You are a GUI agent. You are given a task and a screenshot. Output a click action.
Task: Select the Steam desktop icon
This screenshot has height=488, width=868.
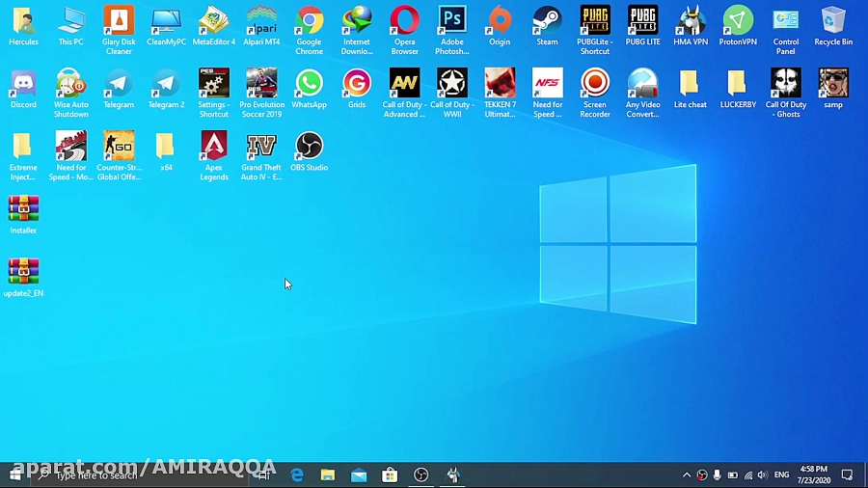click(548, 26)
